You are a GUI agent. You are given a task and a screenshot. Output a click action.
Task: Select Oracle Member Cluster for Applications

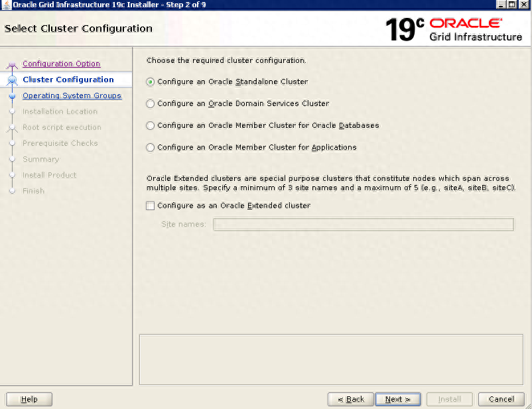[x=151, y=147]
